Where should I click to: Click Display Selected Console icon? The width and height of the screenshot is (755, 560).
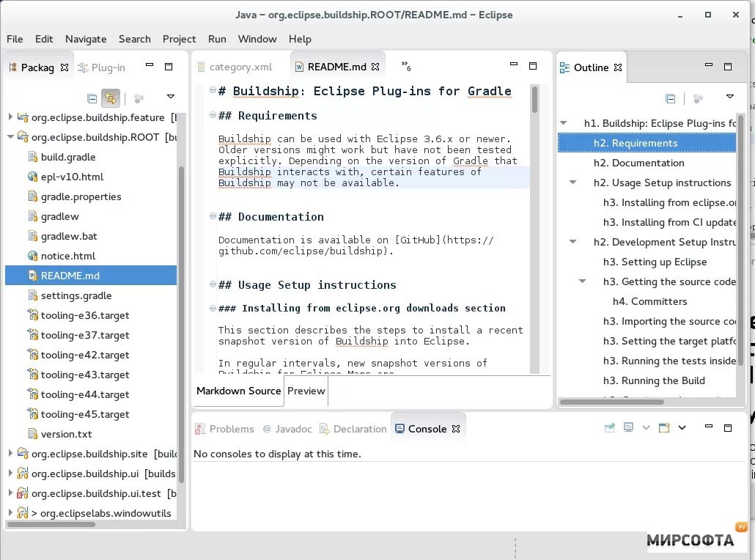628,427
